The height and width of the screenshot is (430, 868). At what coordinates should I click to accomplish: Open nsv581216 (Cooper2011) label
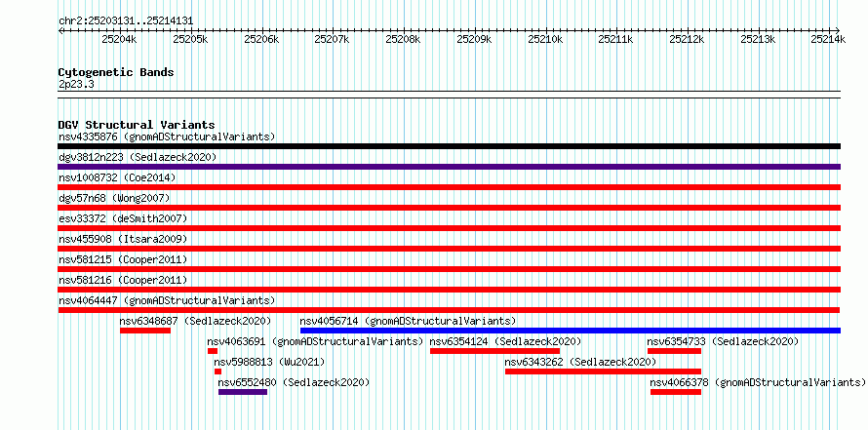point(123,280)
